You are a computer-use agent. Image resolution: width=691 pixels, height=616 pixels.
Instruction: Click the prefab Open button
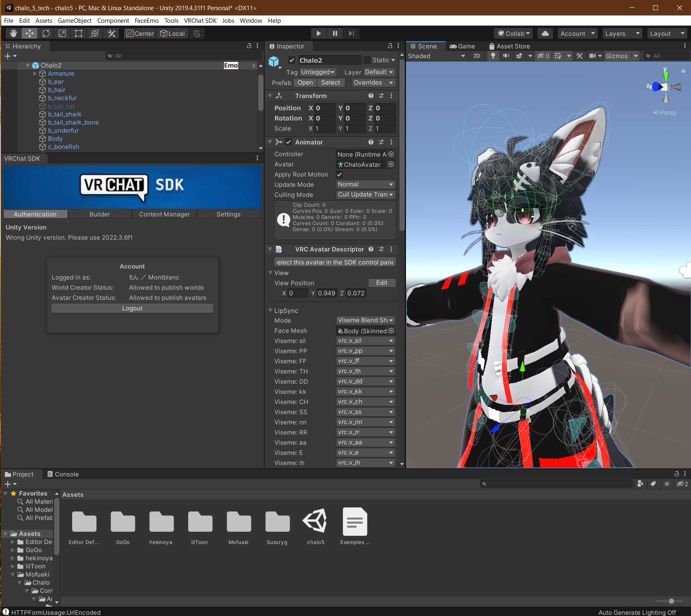tap(305, 83)
